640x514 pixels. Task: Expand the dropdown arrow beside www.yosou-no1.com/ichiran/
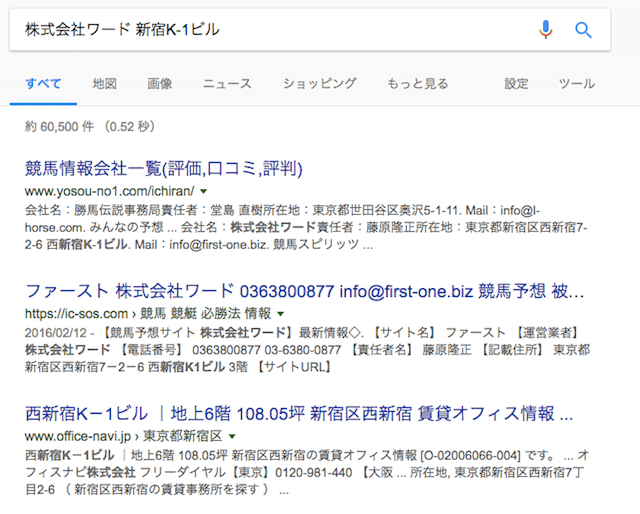coord(204,191)
